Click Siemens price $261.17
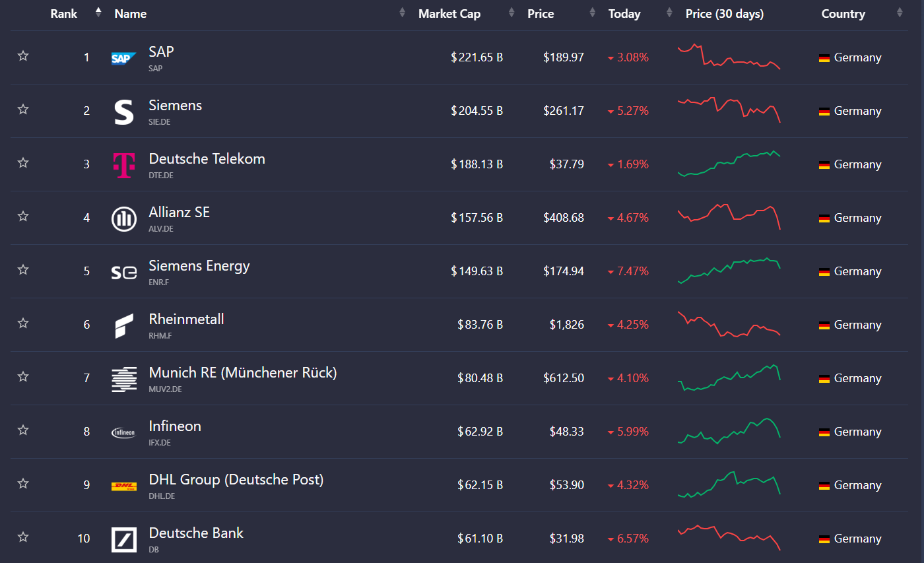Screen dimensions: 924x563 coord(564,112)
